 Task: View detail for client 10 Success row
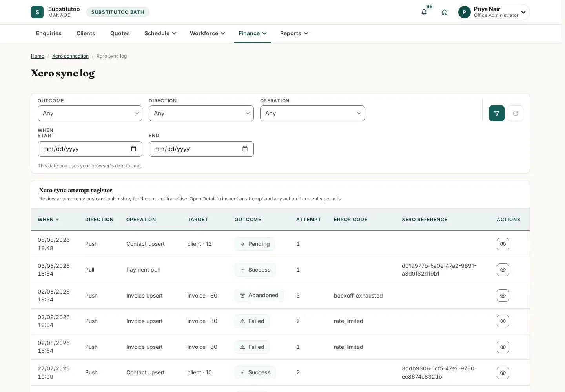(x=503, y=373)
